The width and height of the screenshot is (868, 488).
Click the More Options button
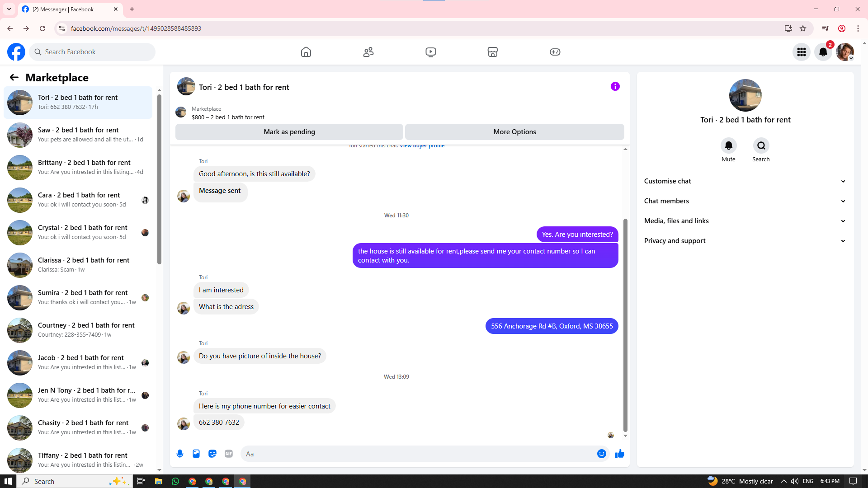(x=514, y=132)
